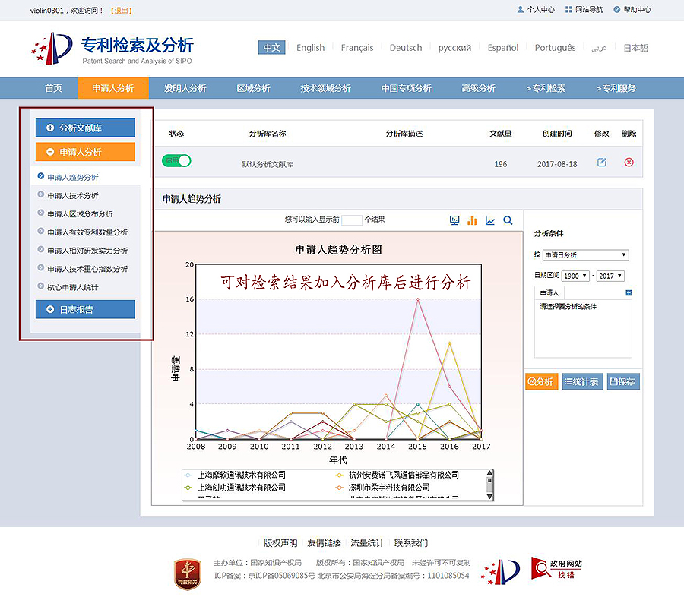This screenshot has height=616, width=684.
Task: Switch language to Español
Action: coord(503,48)
